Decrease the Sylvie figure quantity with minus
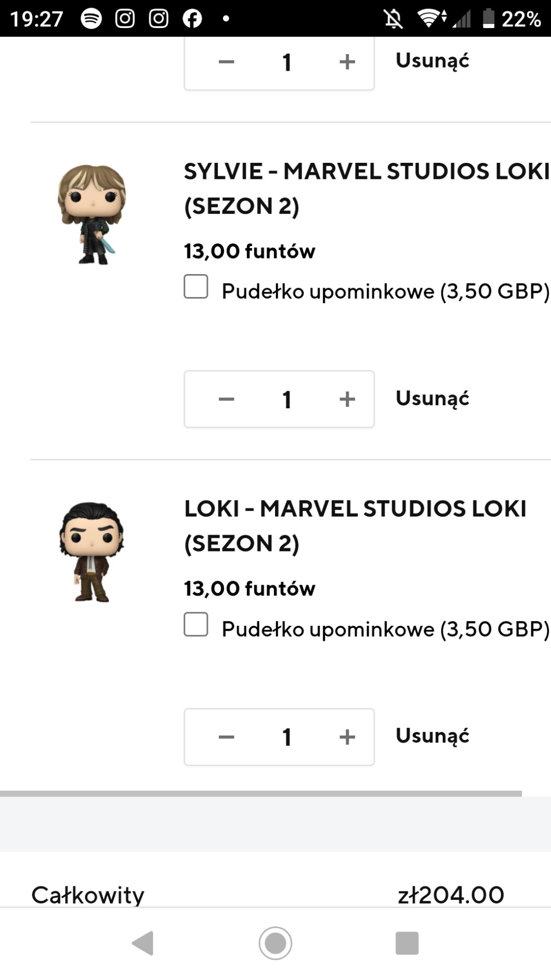The width and height of the screenshot is (551, 980). (x=227, y=399)
